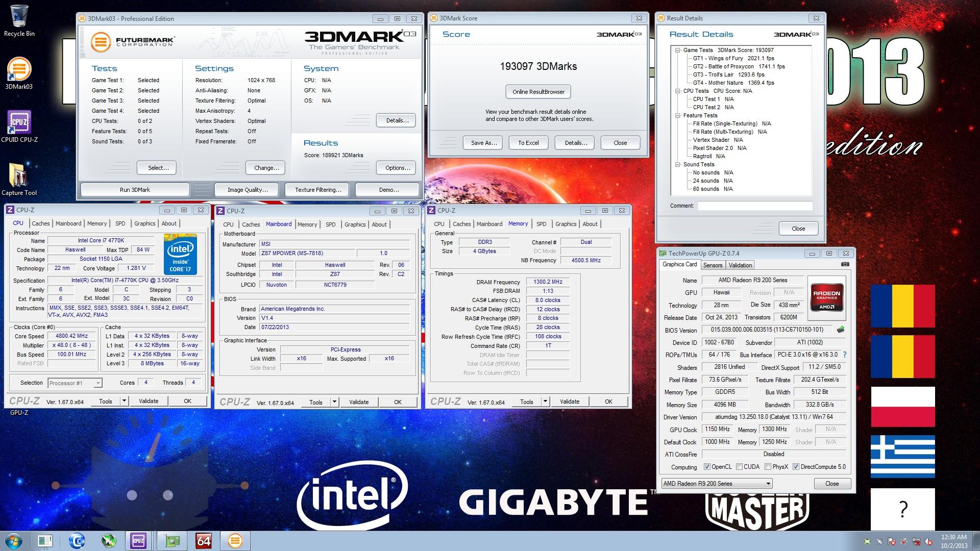Collapse the Sound Tests tree node
The height and width of the screenshot is (551, 980).
pos(678,164)
